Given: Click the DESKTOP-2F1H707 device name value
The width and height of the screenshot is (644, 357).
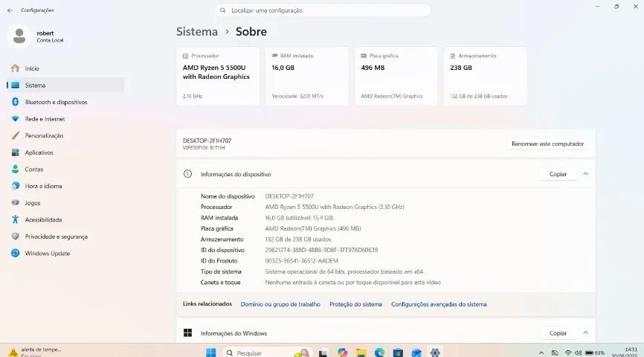Looking at the screenshot, I should (289, 196).
